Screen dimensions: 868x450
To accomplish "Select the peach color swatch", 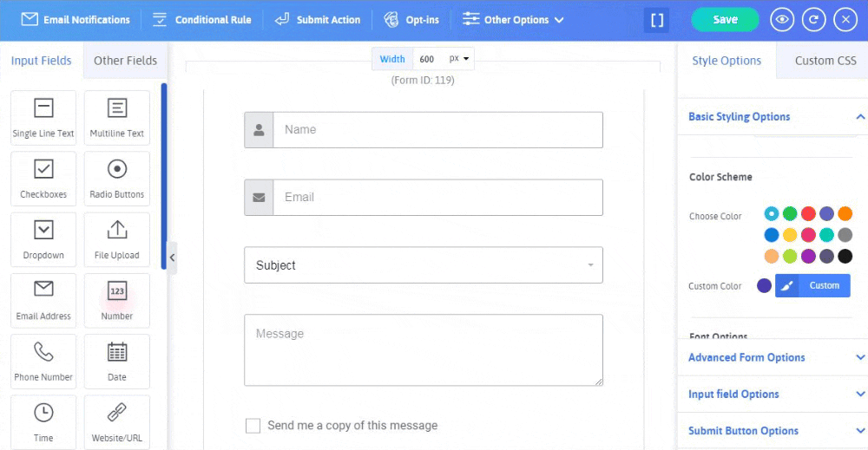I will [x=771, y=256].
